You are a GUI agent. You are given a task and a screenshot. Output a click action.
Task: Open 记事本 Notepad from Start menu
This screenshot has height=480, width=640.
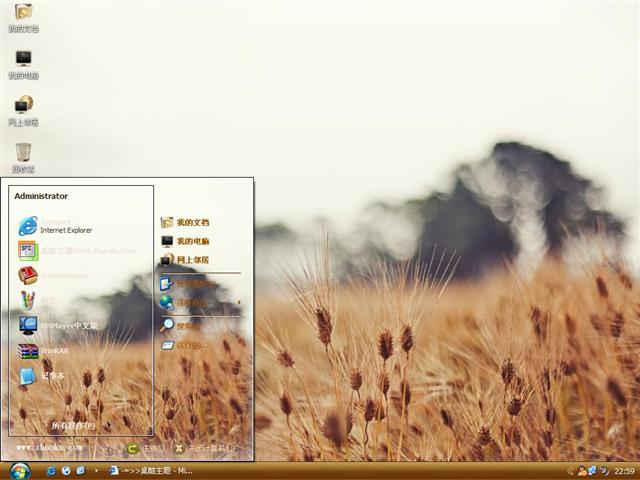[x=41, y=376]
